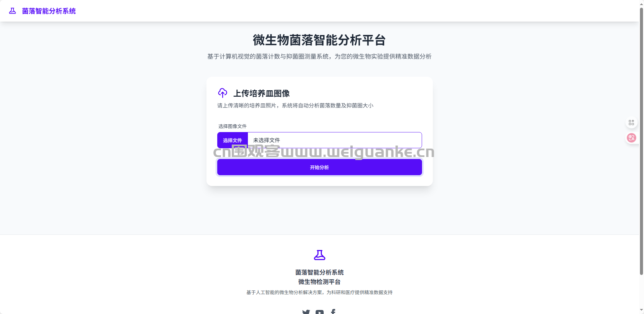
Task: Open the Facebook social icon
Action: pyautogui.click(x=333, y=312)
